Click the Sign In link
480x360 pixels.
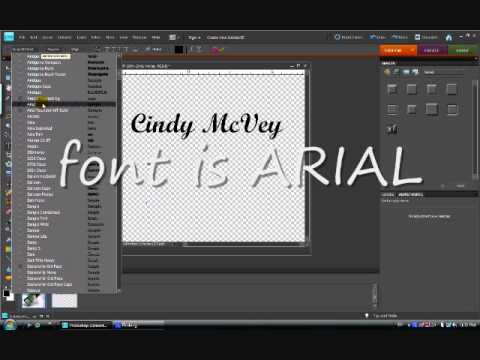tap(194, 37)
